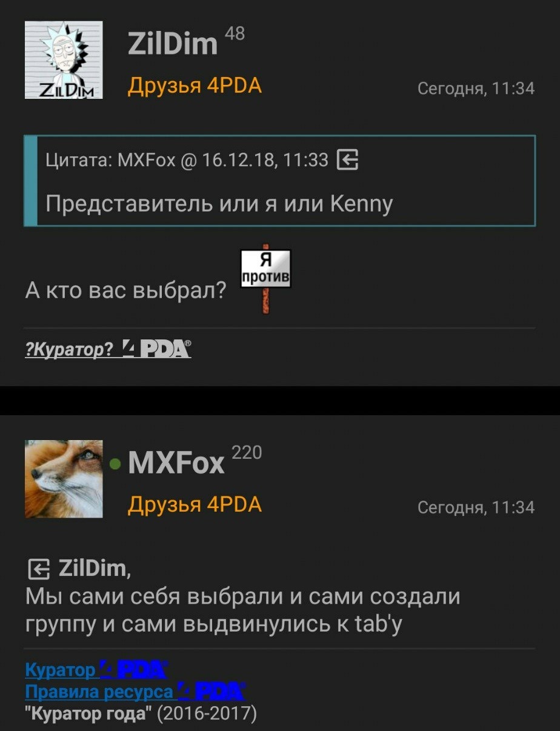The height and width of the screenshot is (731, 560).
Task: Click the green online status dot
Action: pyautogui.click(x=115, y=465)
